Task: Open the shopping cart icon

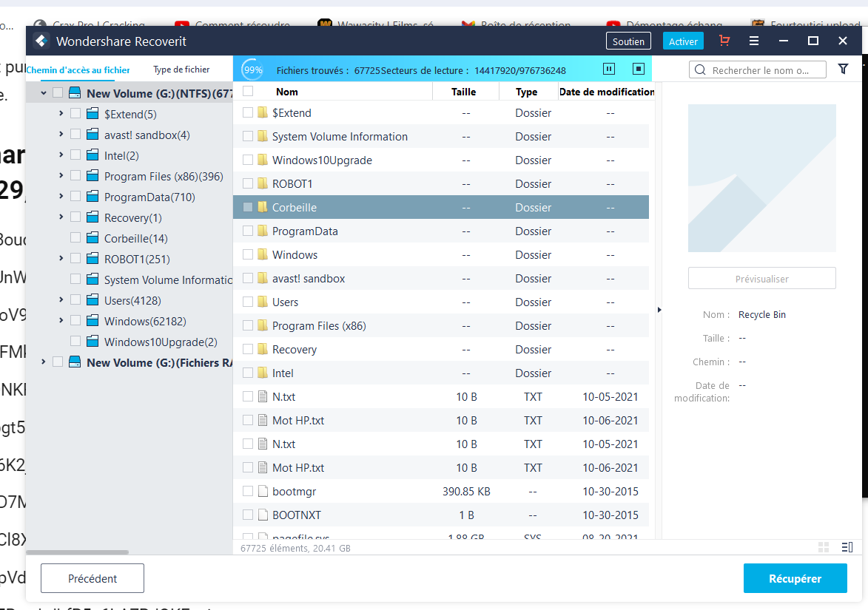Action: [x=724, y=41]
